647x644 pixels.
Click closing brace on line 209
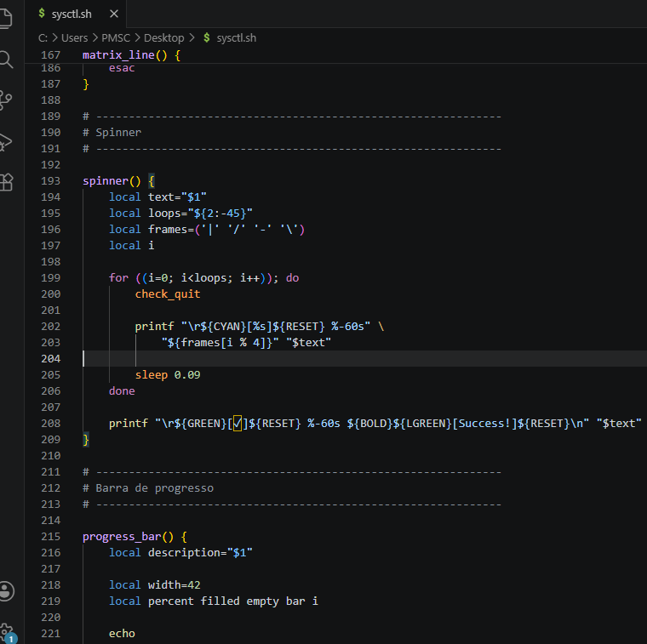point(86,440)
